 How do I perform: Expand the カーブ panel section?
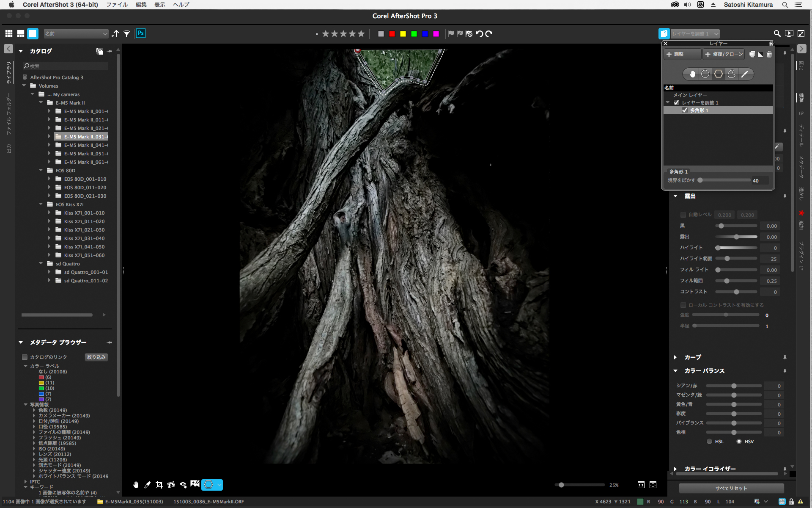675,357
